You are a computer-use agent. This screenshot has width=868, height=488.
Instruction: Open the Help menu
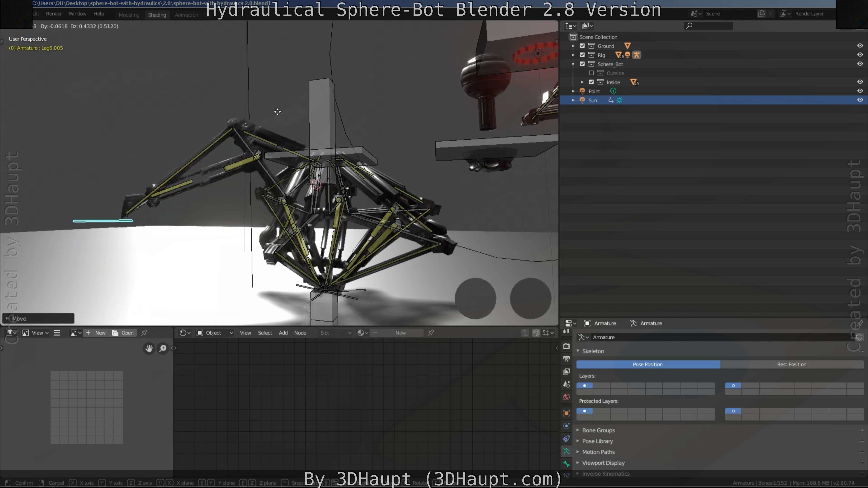point(99,14)
